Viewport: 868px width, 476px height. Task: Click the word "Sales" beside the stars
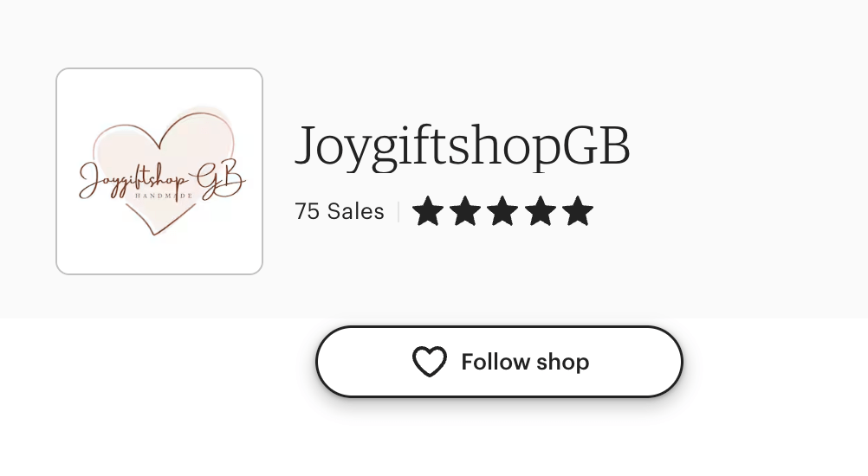[x=355, y=211]
